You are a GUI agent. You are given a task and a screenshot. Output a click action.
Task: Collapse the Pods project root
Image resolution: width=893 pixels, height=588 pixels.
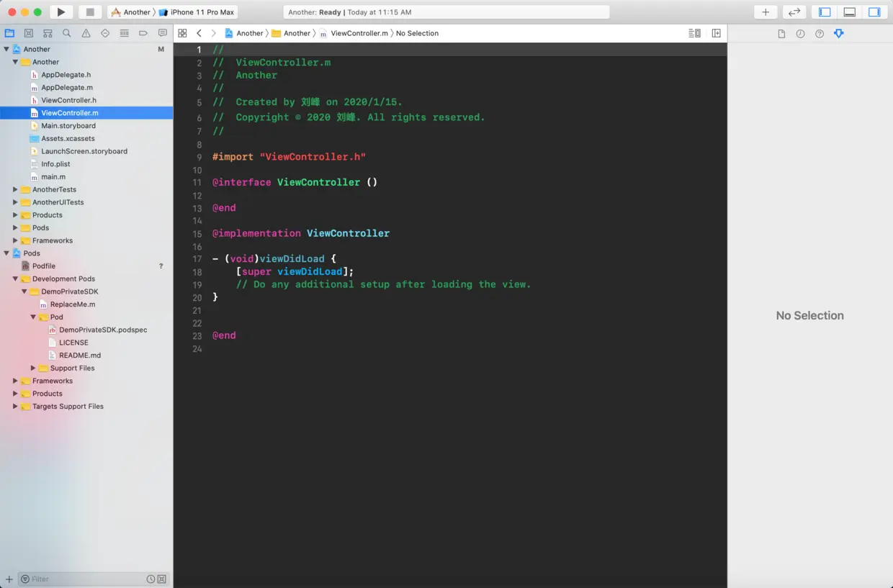pyautogui.click(x=6, y=253)
